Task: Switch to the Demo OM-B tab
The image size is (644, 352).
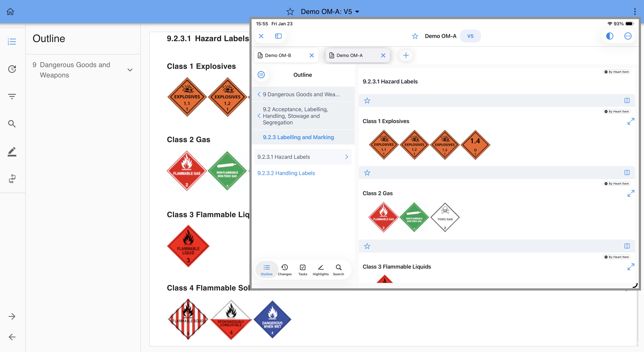Action: pyautogui.click(x=278, y=56)
